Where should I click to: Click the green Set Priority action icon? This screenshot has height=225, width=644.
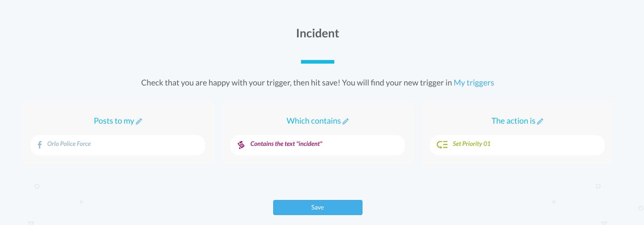click(442, 145)
